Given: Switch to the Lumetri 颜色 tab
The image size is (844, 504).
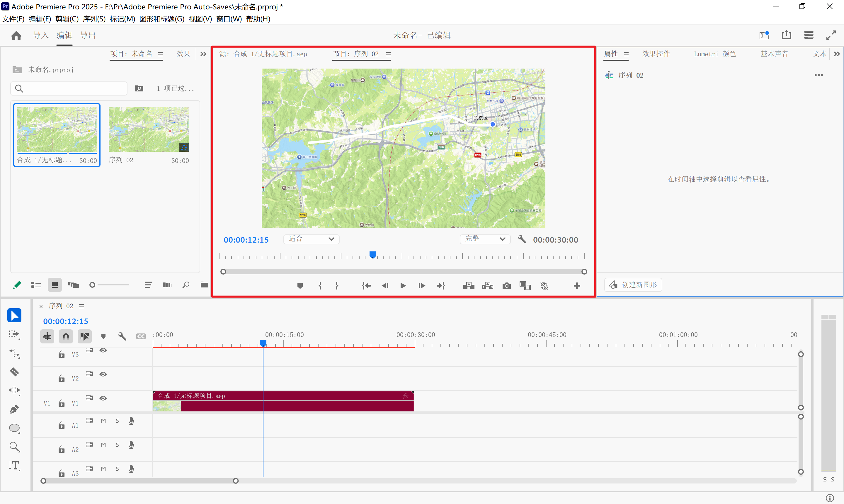Looking at the screenshot, I should pos(714,54).
